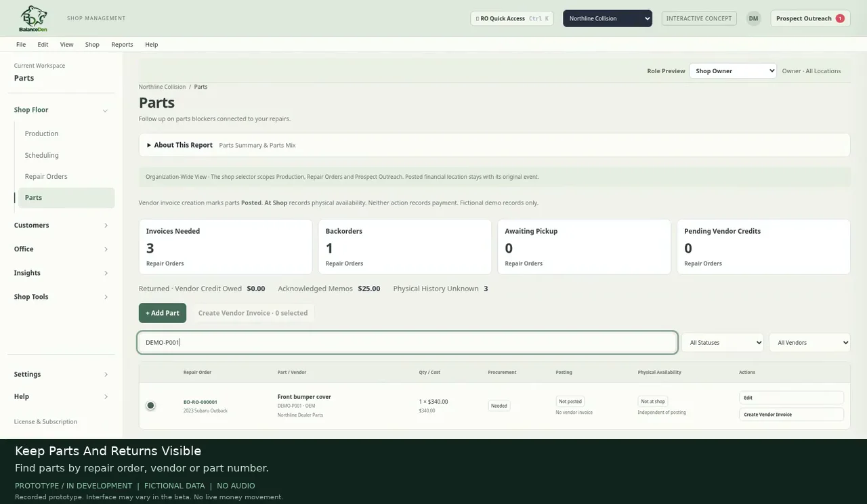Open the Backorders card
This screenshot has width=867, height=504.
tap(405, 247)
